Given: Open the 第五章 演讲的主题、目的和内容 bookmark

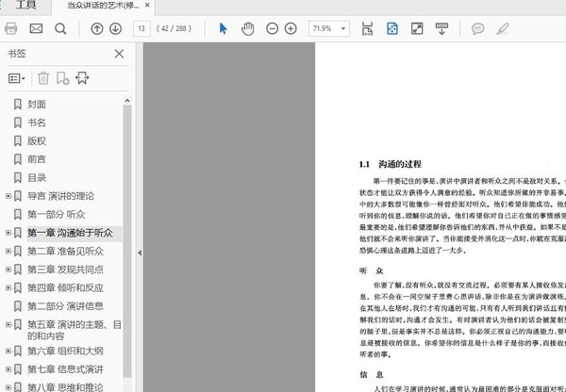Looking at the screenshot, I should click(74, 330).
